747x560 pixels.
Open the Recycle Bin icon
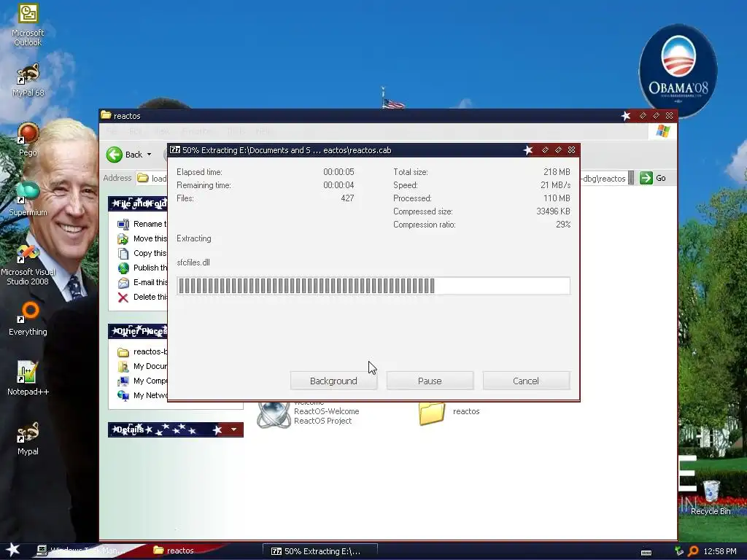click(x=711, y=497)
